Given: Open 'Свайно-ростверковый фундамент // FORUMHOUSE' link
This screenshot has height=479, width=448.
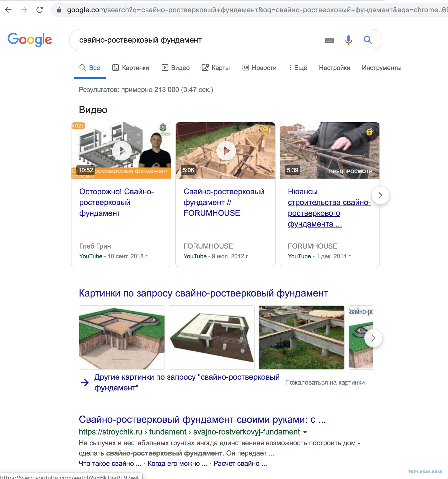Looking at the screenshot, I should pyautogui.click(x=224, y=202).
